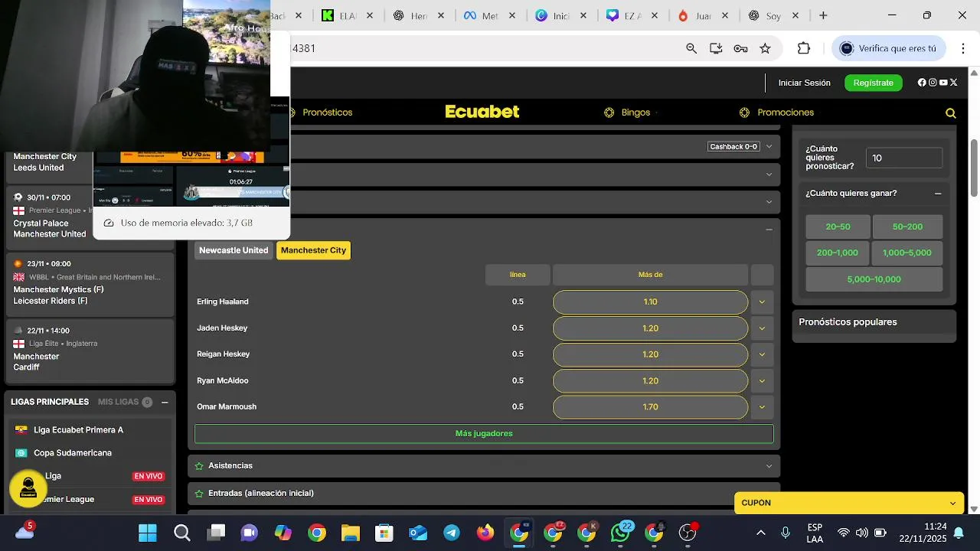The image size is (980, 551).
Task: Choose the 20-50 winnings range
Action: pyautogui.click(x=838, y=227)
